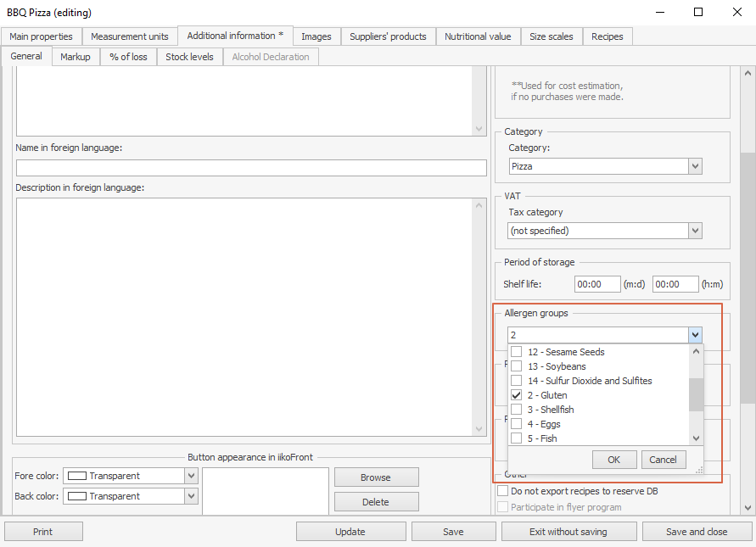Open the Category dropdown showing Pizza
The image size is (756, 547).
click(x=695, y=166)
